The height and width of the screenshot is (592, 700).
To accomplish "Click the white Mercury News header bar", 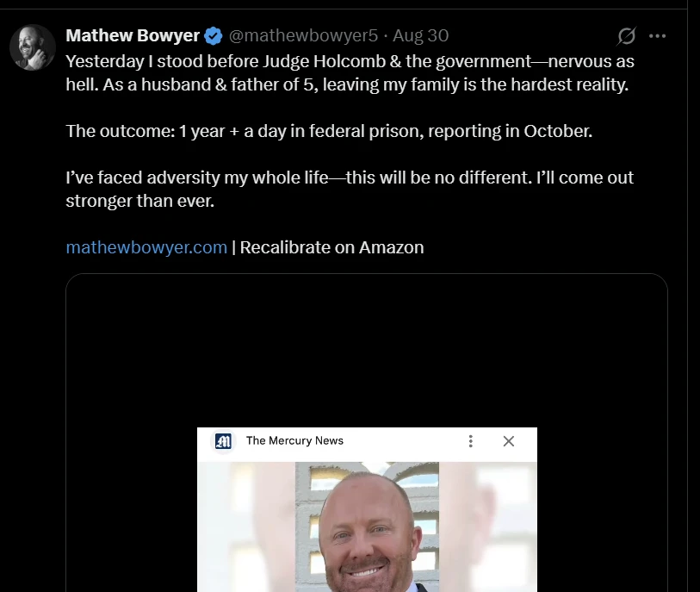I will [405, 441].
